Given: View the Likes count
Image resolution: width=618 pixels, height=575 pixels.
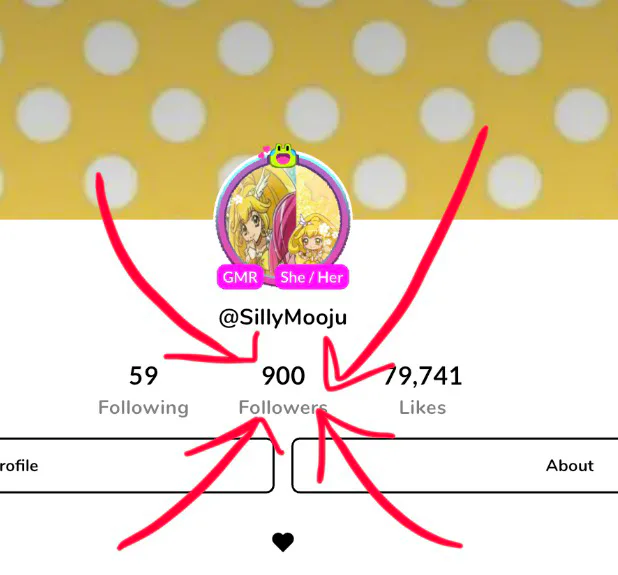Looking at the screenshot, I should coord(423,391).
